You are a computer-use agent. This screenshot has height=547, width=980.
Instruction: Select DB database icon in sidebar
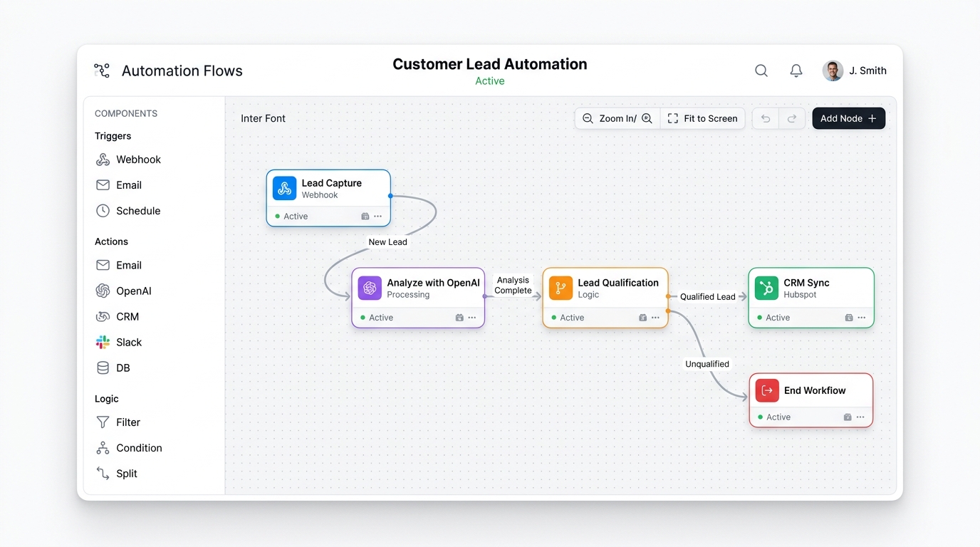pyautogui.click(x=103, y=368)
